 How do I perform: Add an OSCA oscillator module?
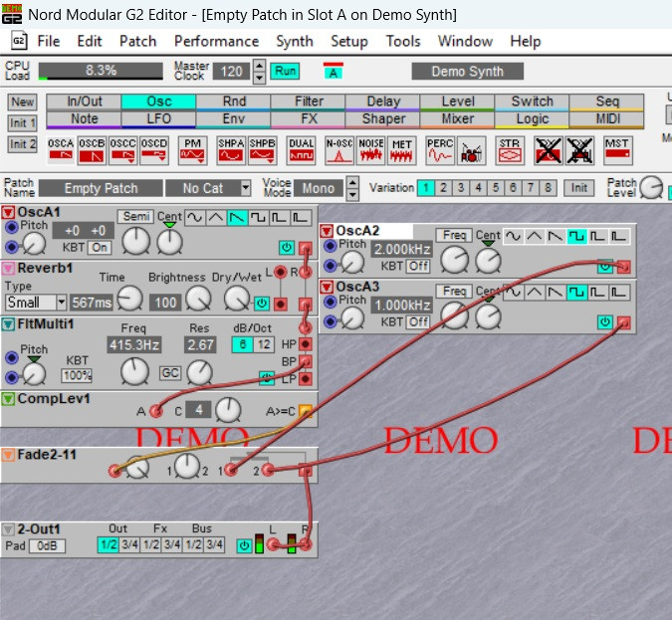point(62,150)
